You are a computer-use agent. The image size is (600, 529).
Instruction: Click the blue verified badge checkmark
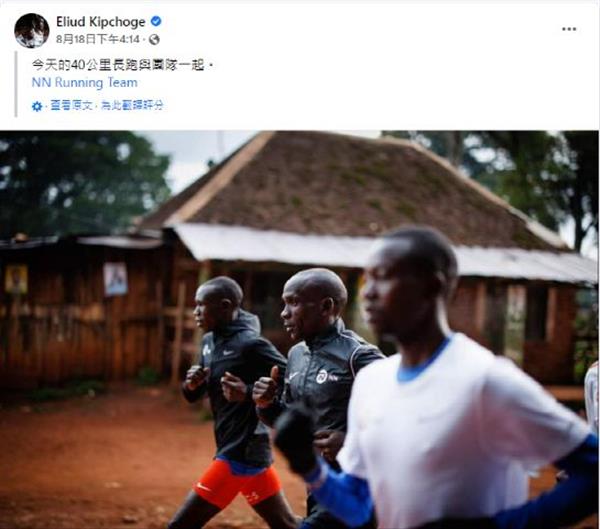(156, 21)
